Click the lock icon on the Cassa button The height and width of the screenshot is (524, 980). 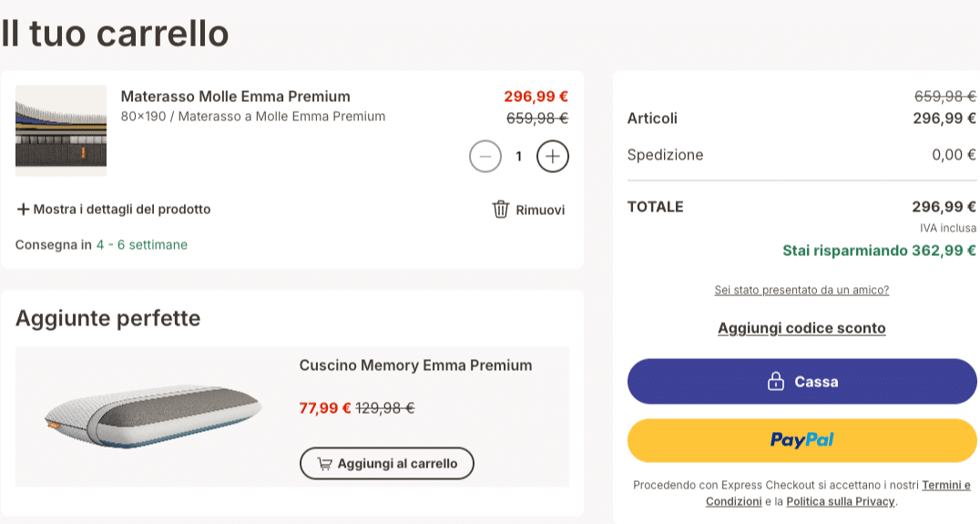pos(775,381)
